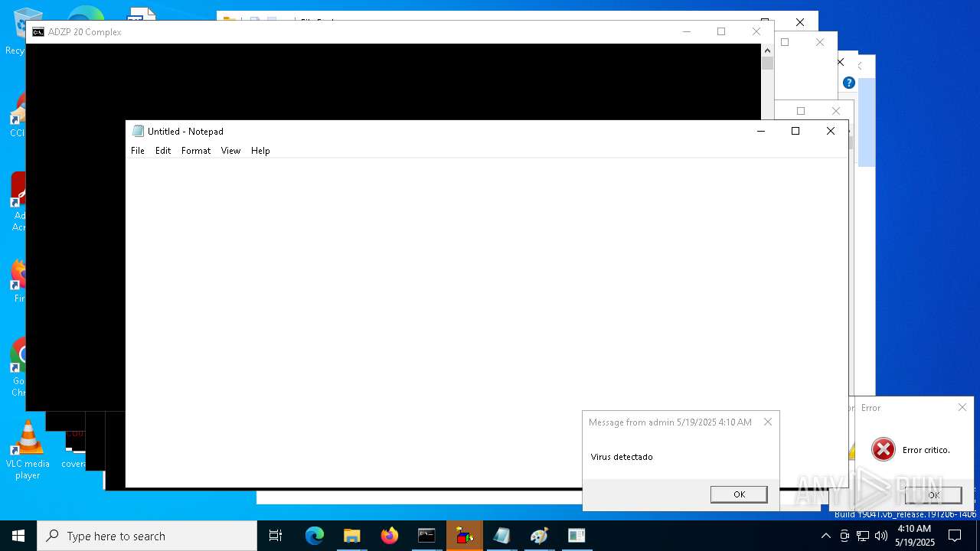
Task: Open Firefox from the taskbar
Action: [389, 536]
